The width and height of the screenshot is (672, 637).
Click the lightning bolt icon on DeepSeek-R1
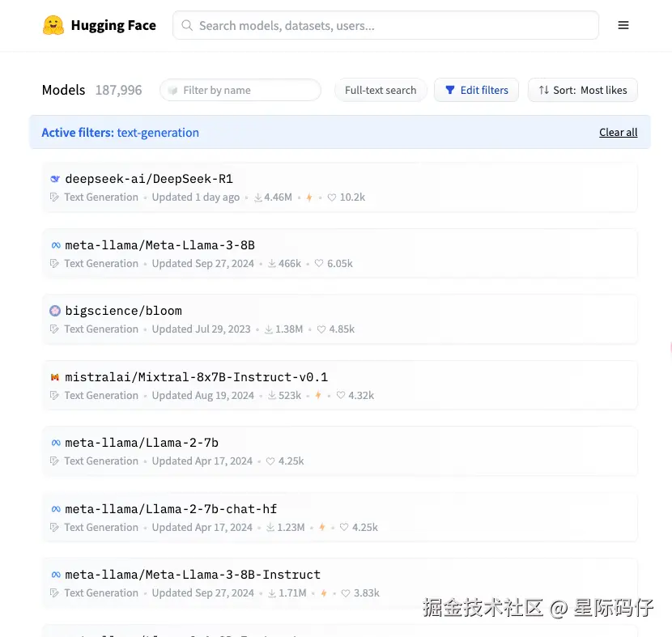pos(309,197)
